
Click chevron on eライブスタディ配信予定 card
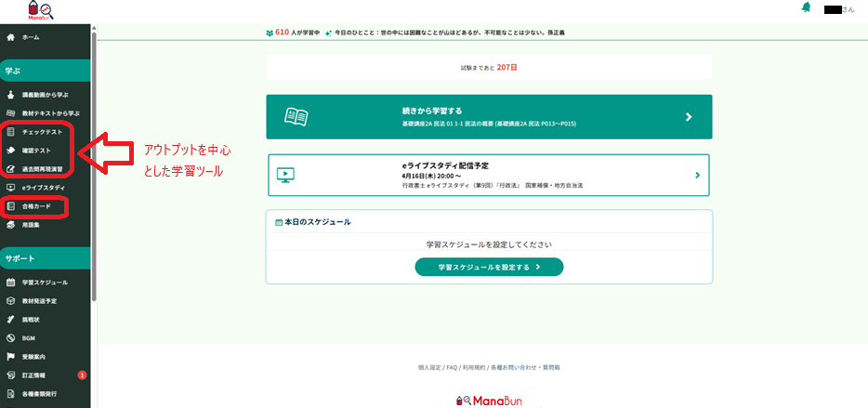(x=697, y=175)
